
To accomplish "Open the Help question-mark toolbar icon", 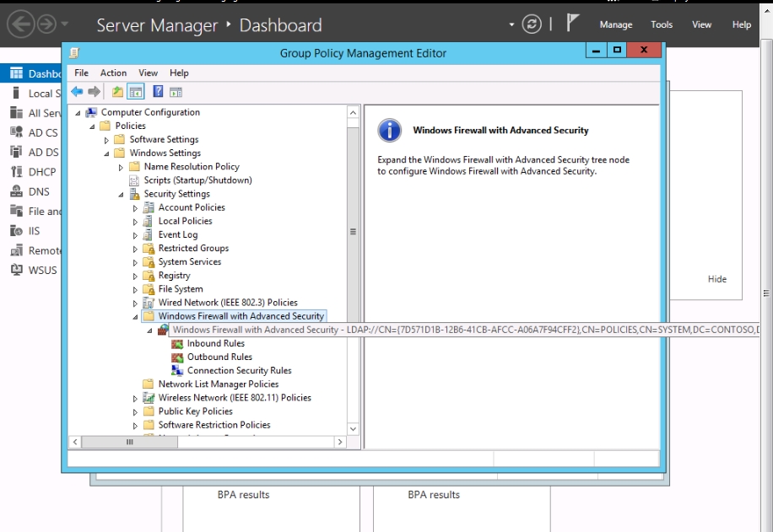I will (x=158, y=92).
